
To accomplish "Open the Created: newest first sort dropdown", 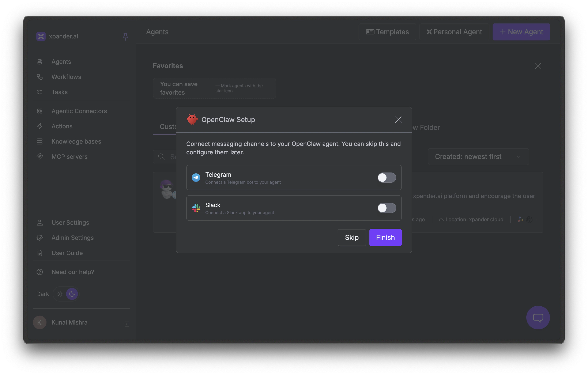I will (478, 156).
